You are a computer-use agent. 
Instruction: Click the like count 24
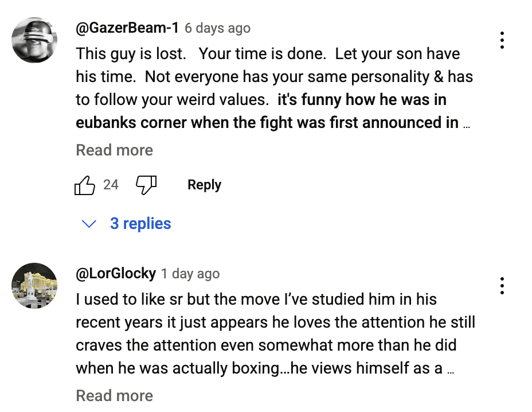[111, 185]
